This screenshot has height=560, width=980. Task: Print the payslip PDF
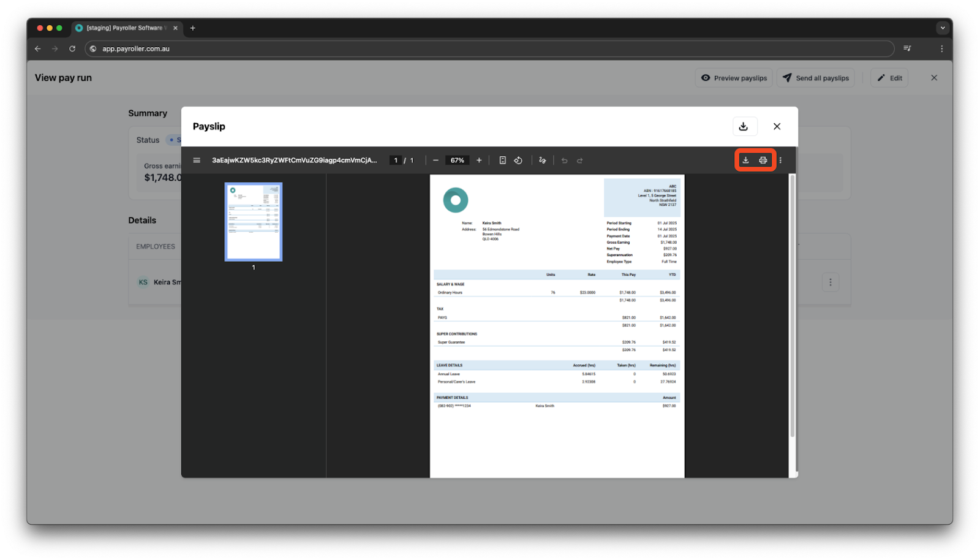[x=763, y=161]
